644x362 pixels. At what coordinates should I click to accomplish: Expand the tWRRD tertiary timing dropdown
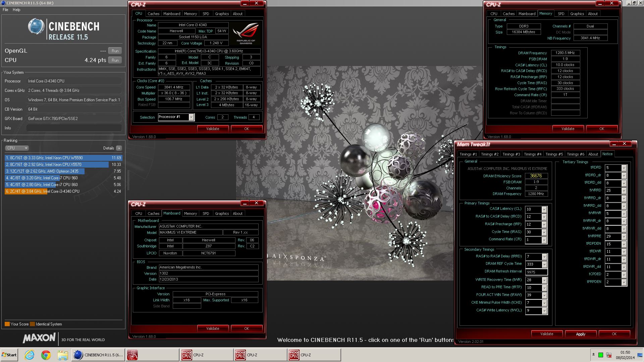(624, 191)
